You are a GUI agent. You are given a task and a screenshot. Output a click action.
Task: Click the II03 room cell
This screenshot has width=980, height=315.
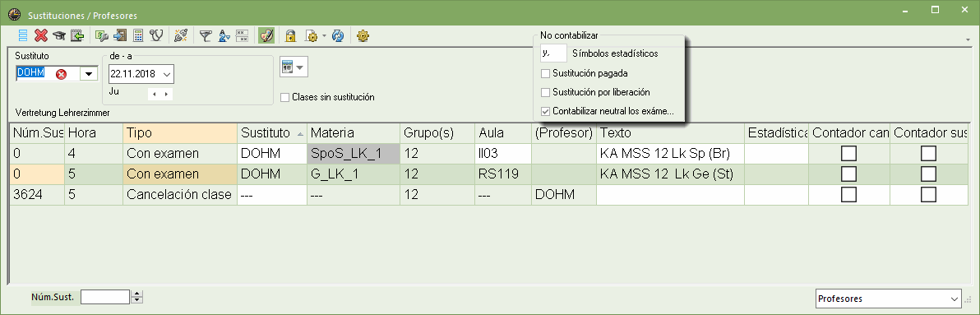coord(503,154)
